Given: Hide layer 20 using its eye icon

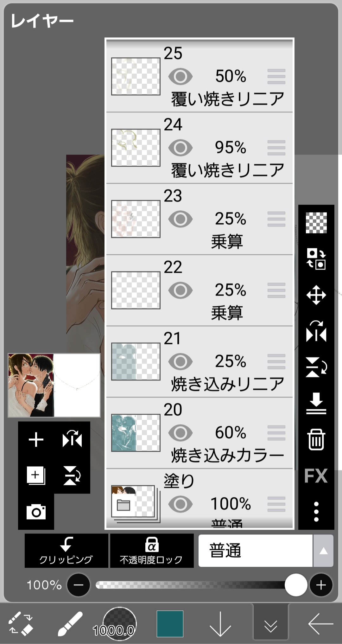Looking at the screenshot, I should pos(180,433).
